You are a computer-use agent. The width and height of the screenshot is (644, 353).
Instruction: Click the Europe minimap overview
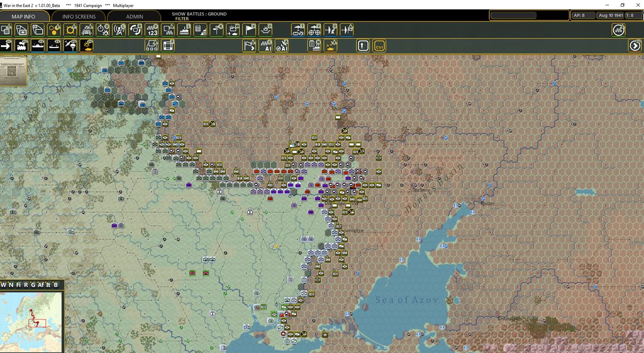pos(31,322)
